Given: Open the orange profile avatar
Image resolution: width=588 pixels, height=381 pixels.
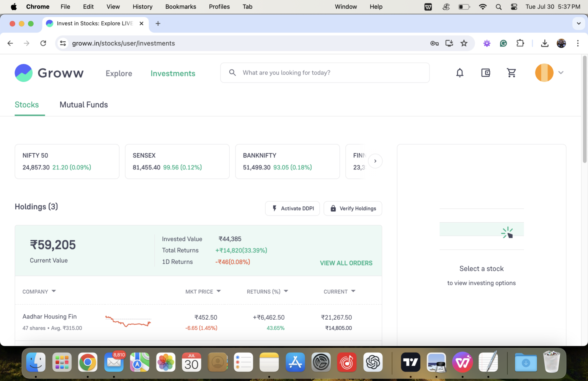Looking at the screenshot, I should pos(544,72).
